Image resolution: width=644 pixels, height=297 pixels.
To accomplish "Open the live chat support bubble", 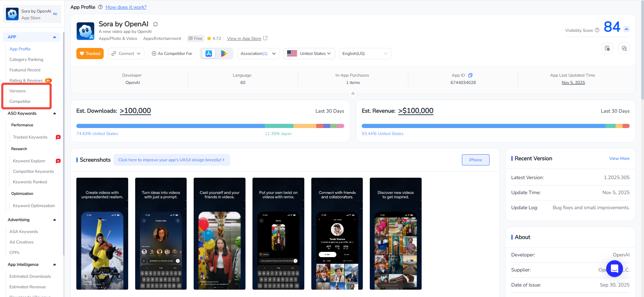I will point(614,269).
